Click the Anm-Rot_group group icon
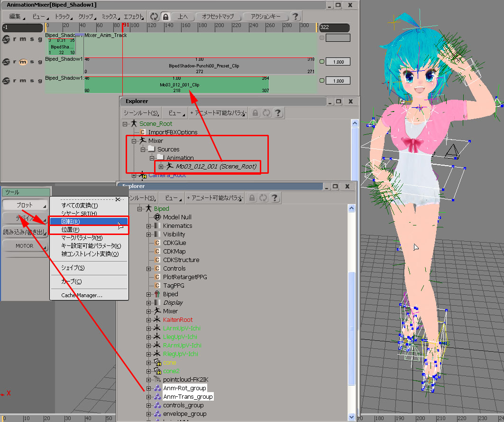 pyautogui.click(x=158, y=388)
